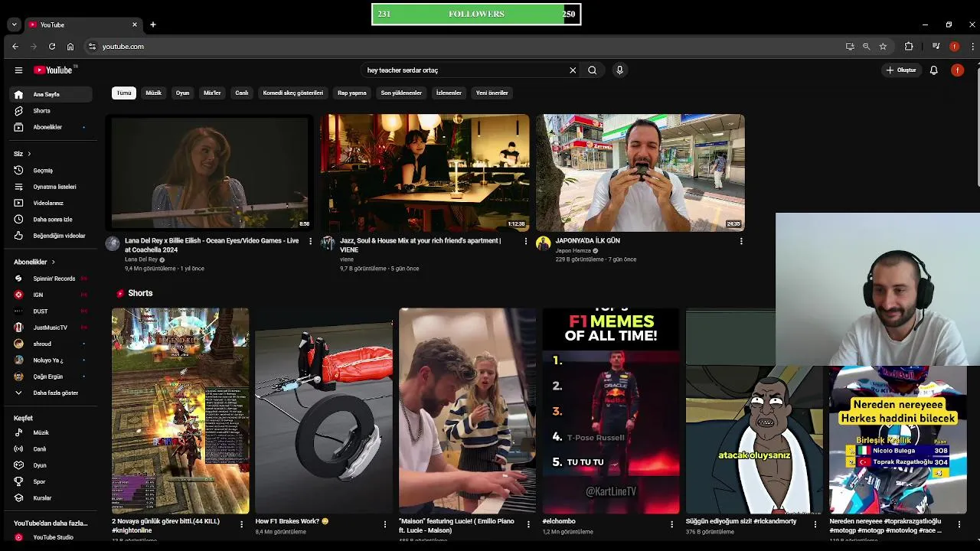The image size is (980, 551).
Task: Explore Oyun in Keşfet section
Action: 51,465
